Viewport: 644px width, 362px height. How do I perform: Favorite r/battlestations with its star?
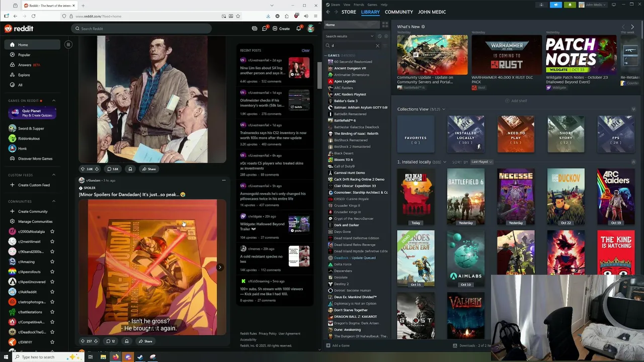(52, 312)
